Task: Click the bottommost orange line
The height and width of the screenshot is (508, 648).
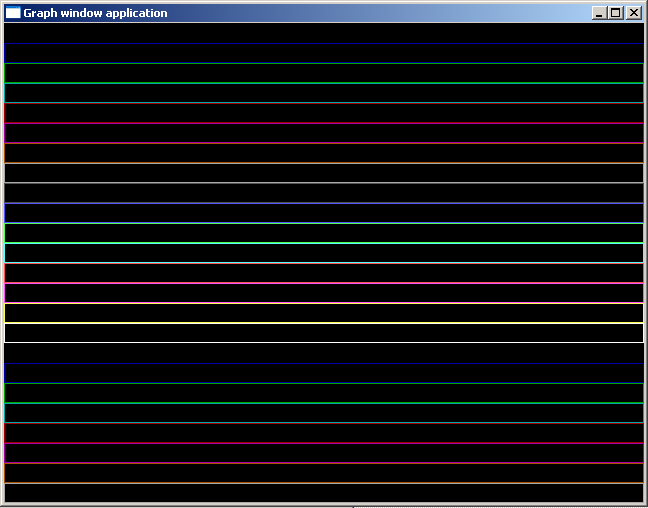Action: tap(324, 483)
